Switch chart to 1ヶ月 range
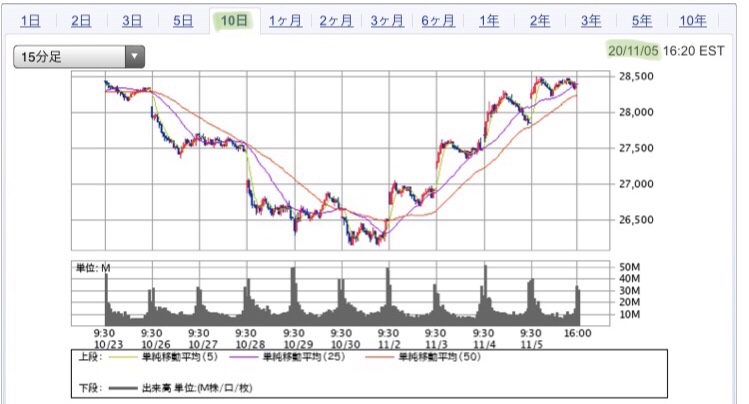This screenshot has width=749, height=404. [x=285, y=21]
